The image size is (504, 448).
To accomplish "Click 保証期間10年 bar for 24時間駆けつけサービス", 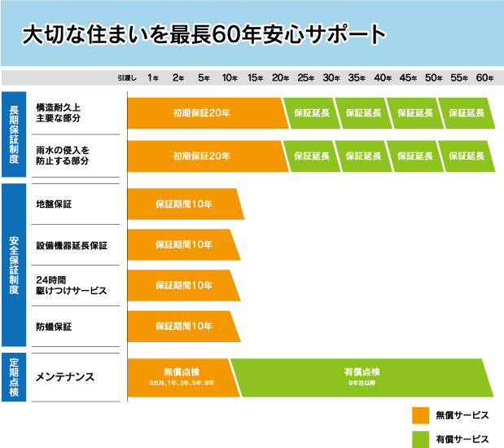I will coord(182,286).
